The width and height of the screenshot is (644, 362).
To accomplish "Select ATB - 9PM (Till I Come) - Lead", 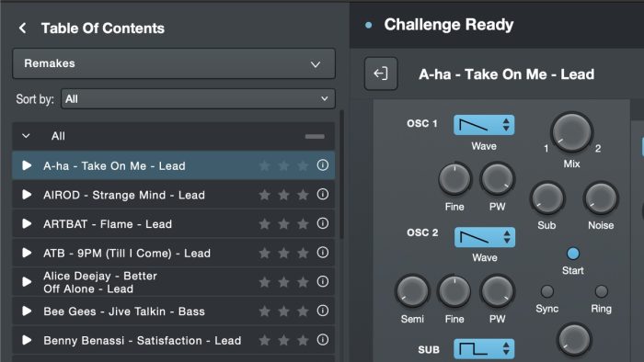I will click(174, 253).
